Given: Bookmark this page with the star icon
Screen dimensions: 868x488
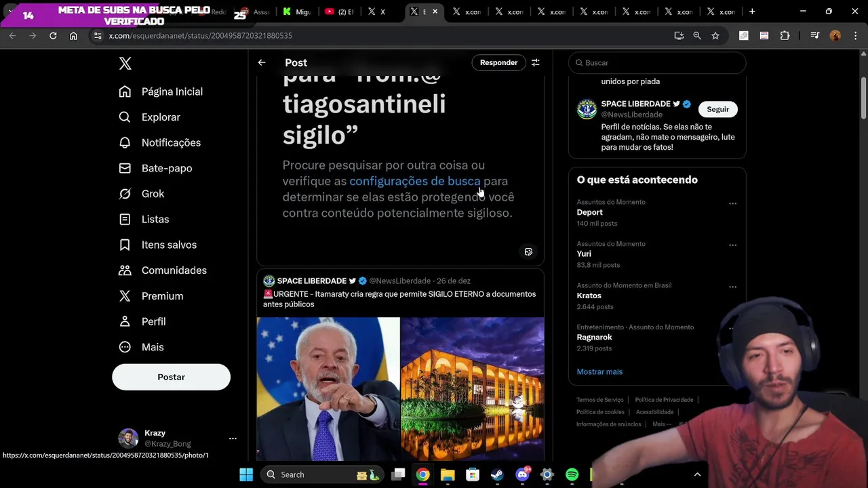Looking at the screenshot, I should (715, 35).
